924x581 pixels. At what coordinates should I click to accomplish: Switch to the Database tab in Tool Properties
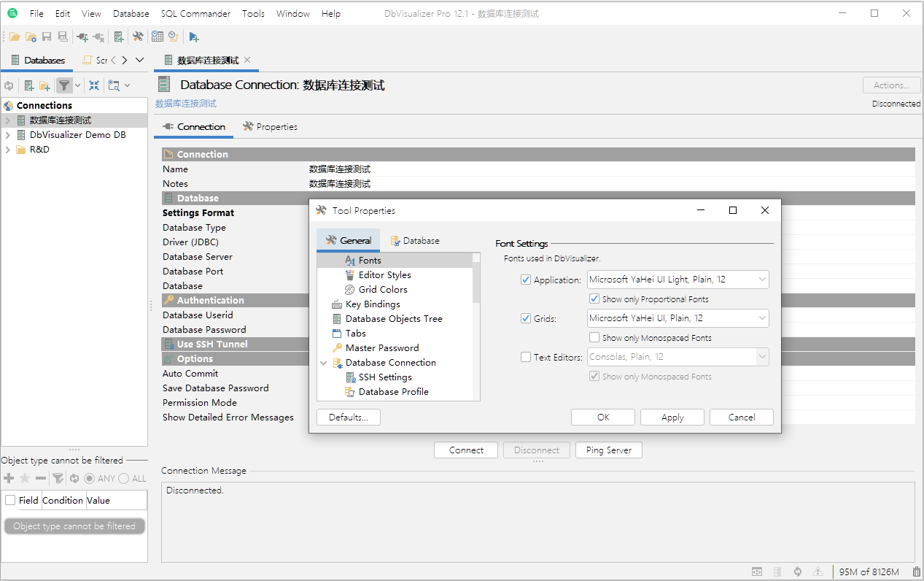[414, 241]
